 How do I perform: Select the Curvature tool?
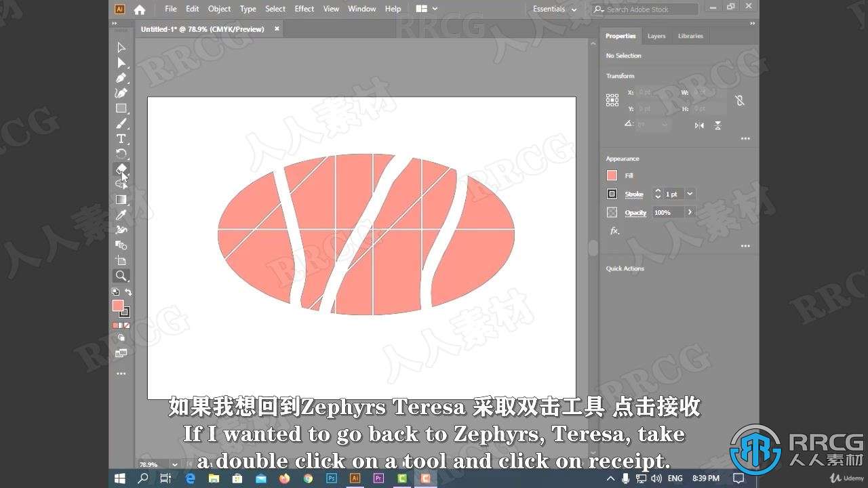121,93
